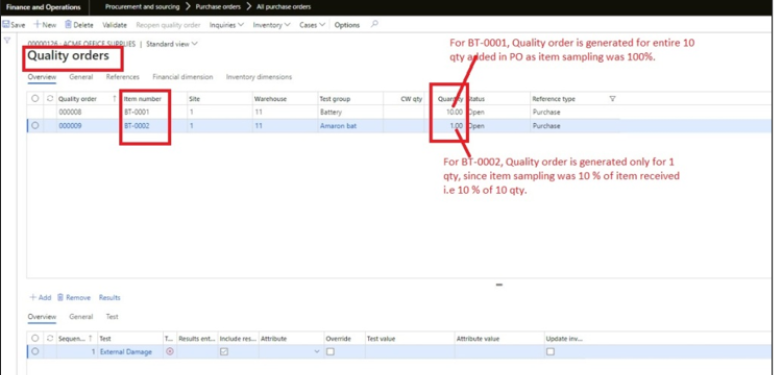Click the Save button in the toolbar
The width and height of the screenshot is (774, 375).
(14, 25)
